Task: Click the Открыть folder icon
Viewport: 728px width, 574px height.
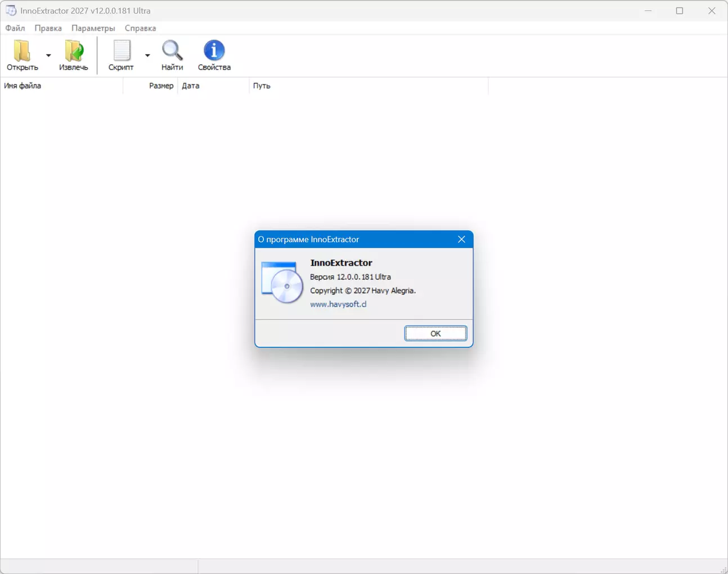Action: [23, 50]
